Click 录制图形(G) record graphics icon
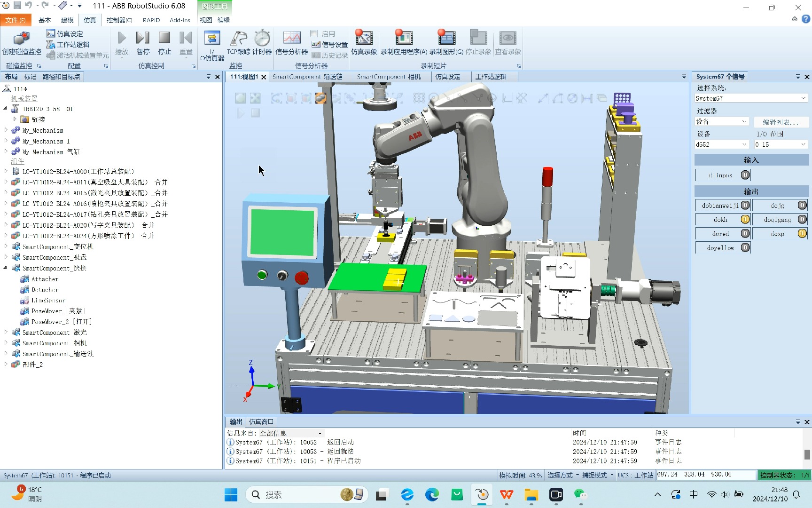 [x=446, y=38]
